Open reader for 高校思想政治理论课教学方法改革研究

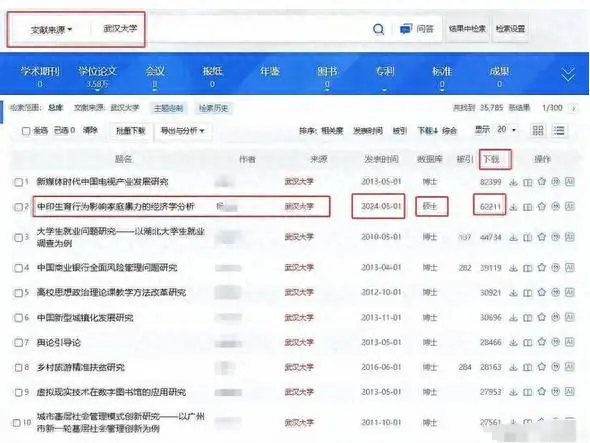(528, 292)
